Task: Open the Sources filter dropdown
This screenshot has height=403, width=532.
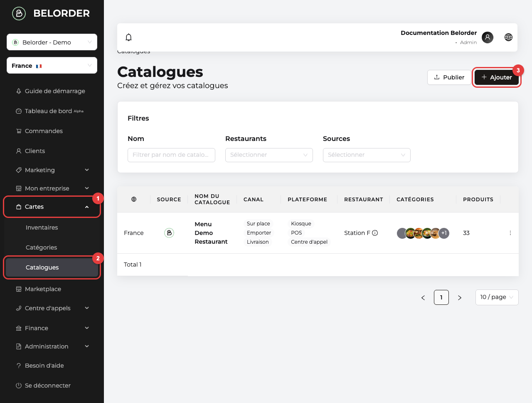Action: 367,155
